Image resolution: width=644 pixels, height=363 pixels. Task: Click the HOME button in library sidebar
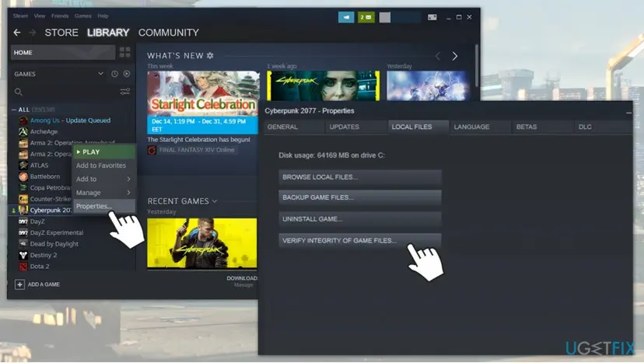(63, 53)
